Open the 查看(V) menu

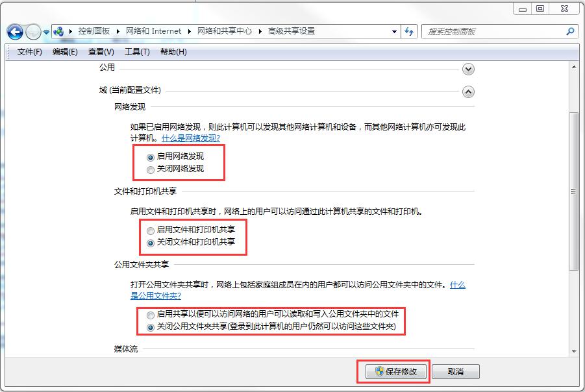click(101, 52)
